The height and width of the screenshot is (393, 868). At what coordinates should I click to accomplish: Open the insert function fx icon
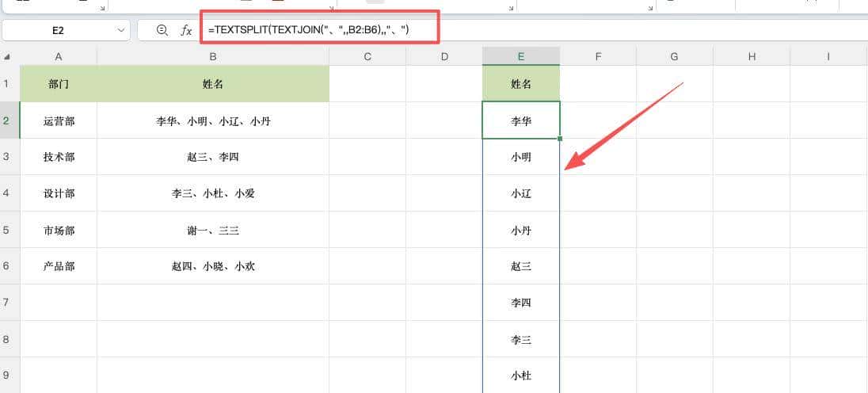pyautogui.click(x=187, y=31)
